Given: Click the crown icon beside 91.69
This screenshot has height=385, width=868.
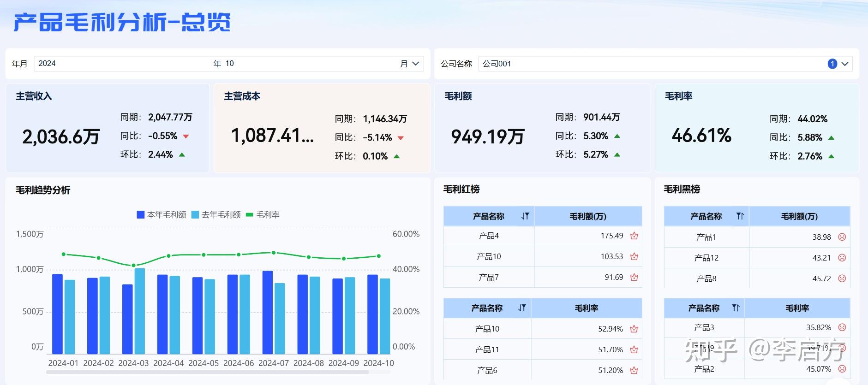Looking at the screenshot, I should click(634, 277).
